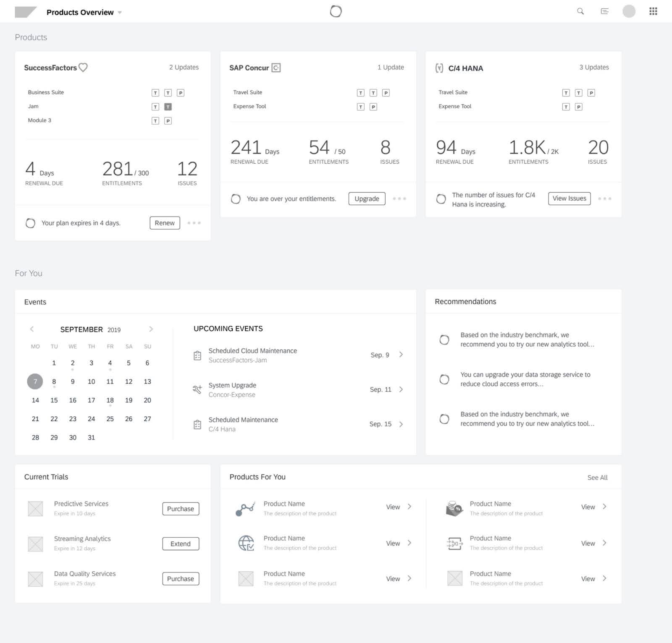Open the Products Overview dropdown arrow

[x=120, y=13]
